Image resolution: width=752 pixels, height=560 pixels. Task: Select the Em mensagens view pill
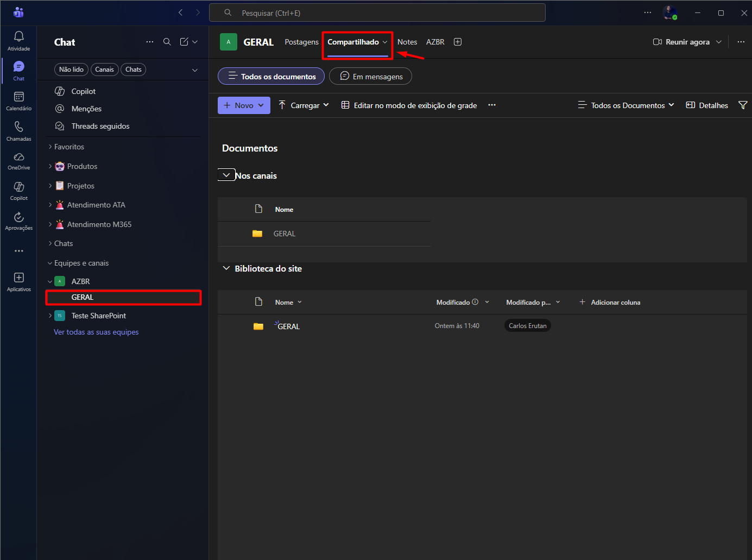click(x=371, y=77)
